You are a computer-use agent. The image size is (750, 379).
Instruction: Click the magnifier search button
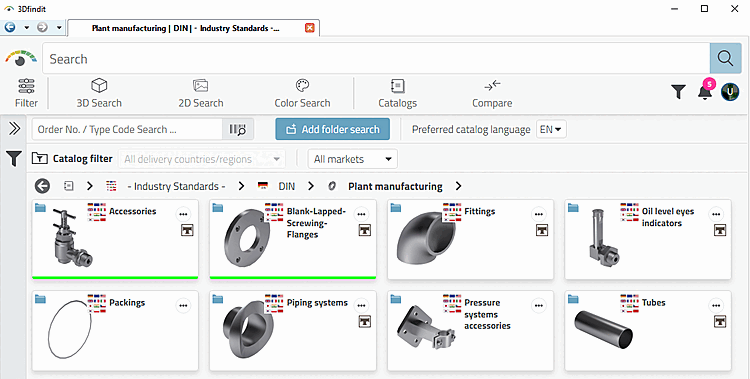coord(726,58)
